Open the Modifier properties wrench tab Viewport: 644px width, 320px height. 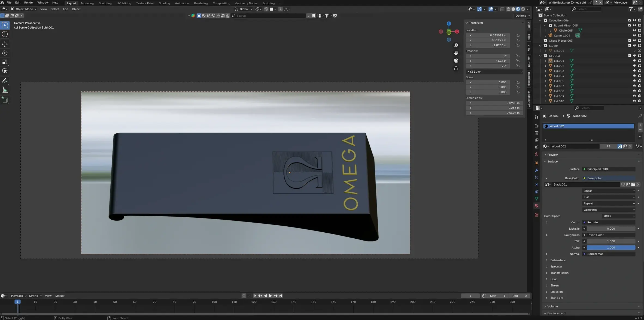(x=536, y=170)
